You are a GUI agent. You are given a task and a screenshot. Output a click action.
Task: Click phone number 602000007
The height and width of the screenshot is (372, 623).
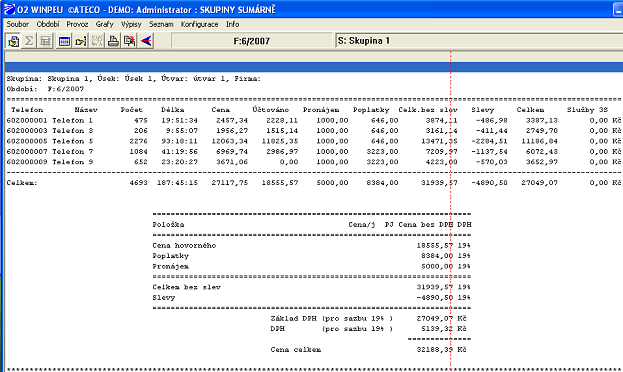coord(27,151)
